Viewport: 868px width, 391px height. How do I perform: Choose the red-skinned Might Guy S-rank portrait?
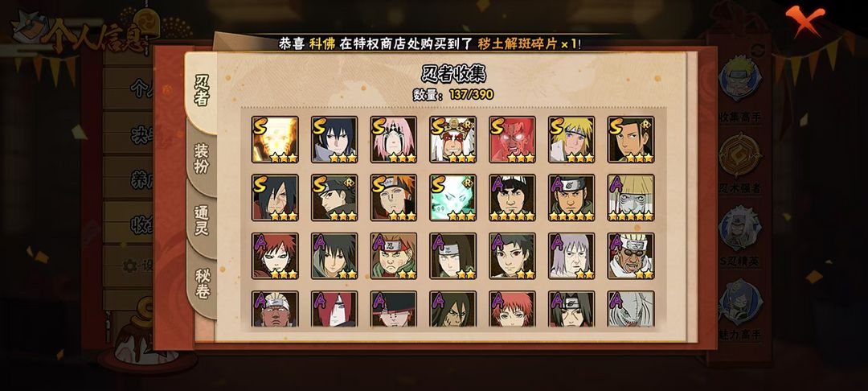(x=513, y=139)
